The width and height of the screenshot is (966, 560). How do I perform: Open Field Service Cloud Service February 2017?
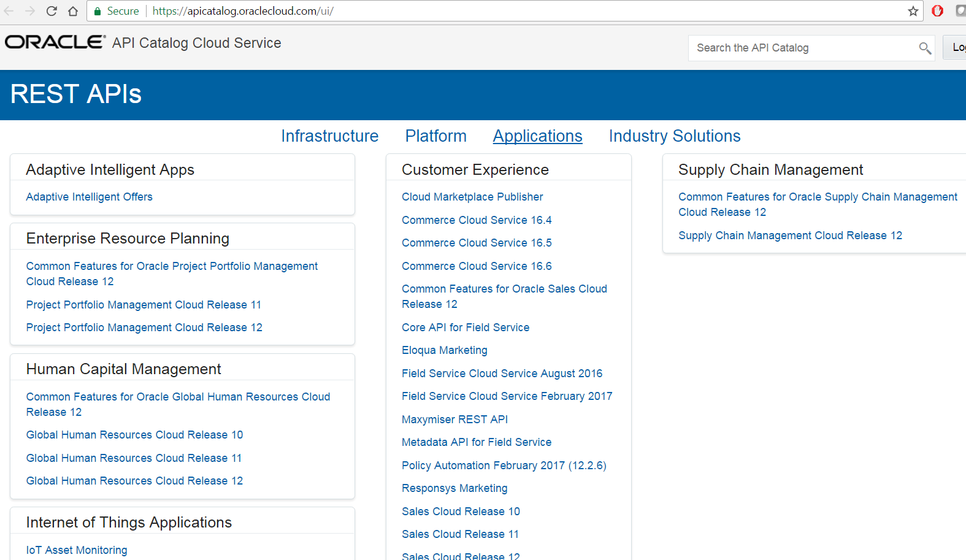pos(507,396)
